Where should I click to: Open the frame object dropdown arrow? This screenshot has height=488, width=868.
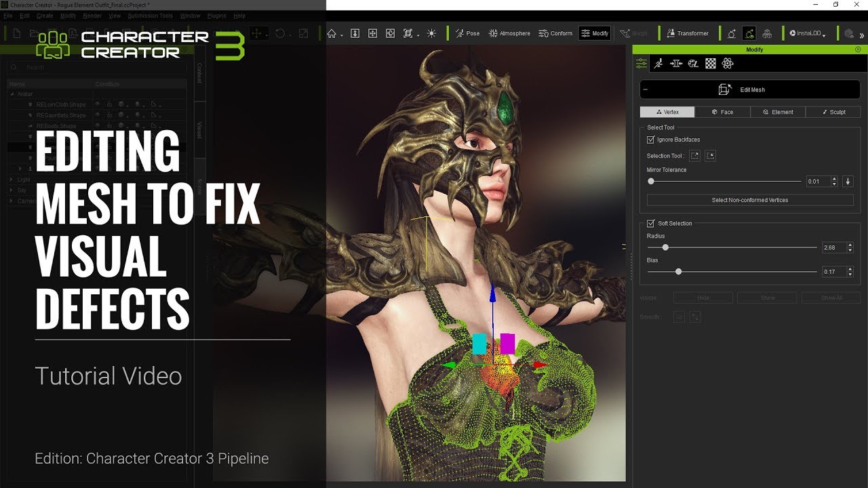pyautogui.click(x=418, y=35)
